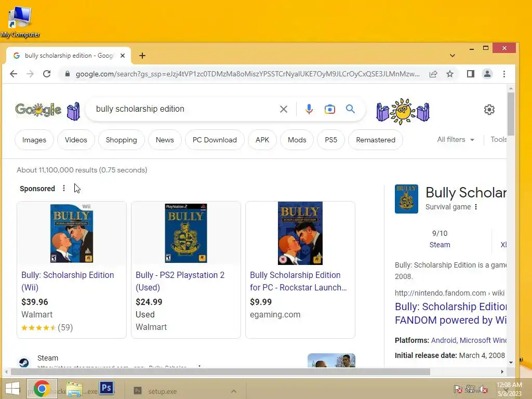Open File Explorer from the taskbar
This screenshot has width=532, height=399.
[74, 389]
